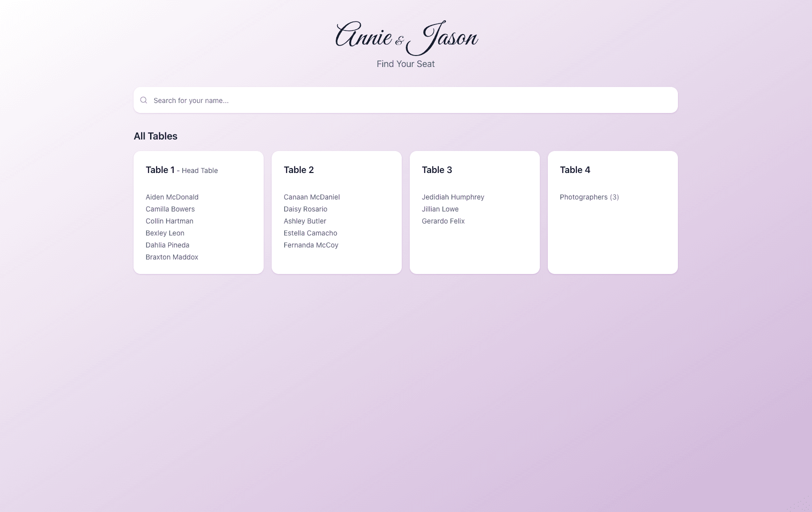This screenshot has width=812, height=512.
Task: Select Bexley Leon on the Head Table
Action: [165, 233]
